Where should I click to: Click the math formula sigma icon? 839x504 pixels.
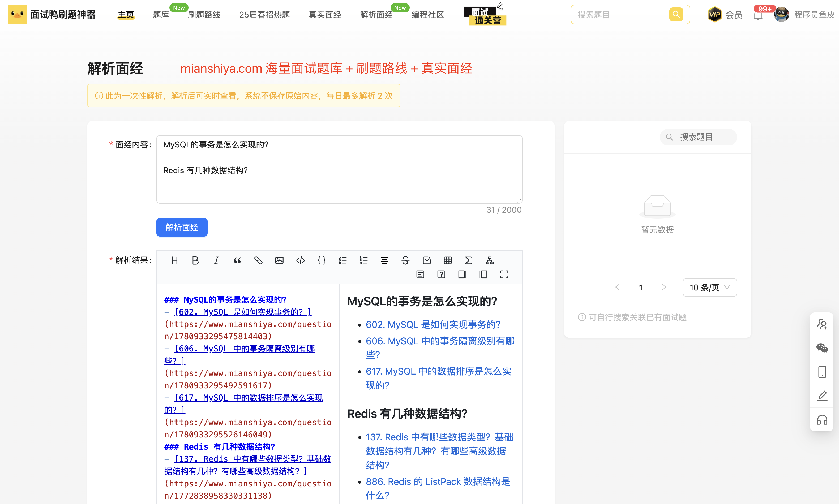tap(468, 260)
